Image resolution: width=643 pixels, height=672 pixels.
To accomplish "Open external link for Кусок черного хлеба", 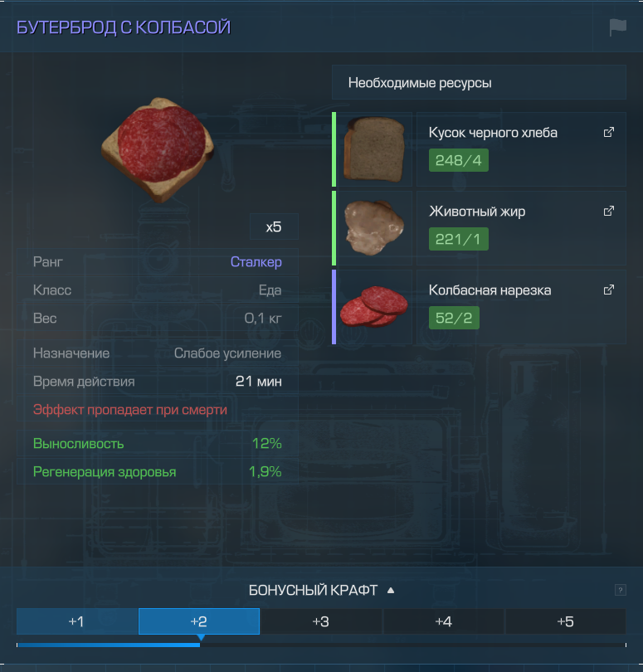I will pyautogui.click(x=609, y=132).
